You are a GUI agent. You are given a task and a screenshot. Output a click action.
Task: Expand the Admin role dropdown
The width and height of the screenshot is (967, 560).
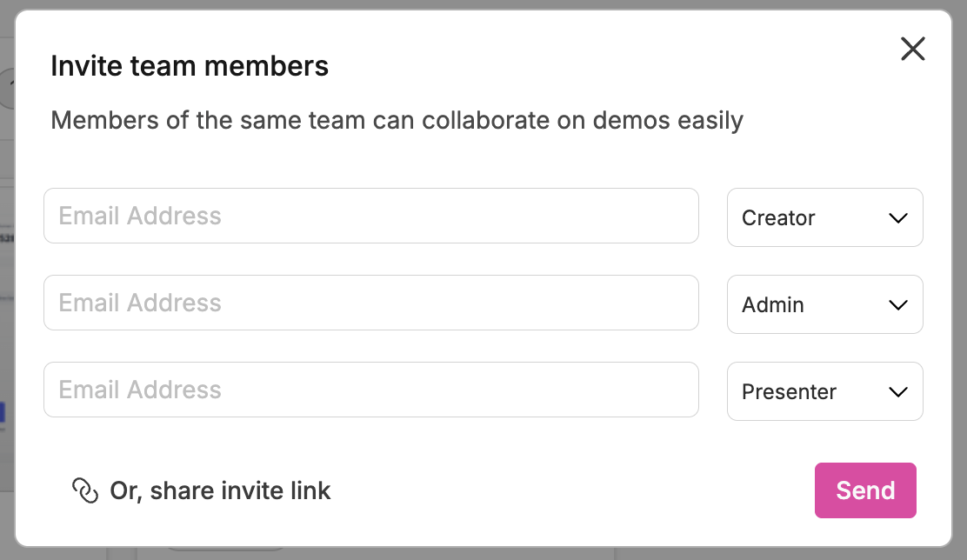coord(824,305)
